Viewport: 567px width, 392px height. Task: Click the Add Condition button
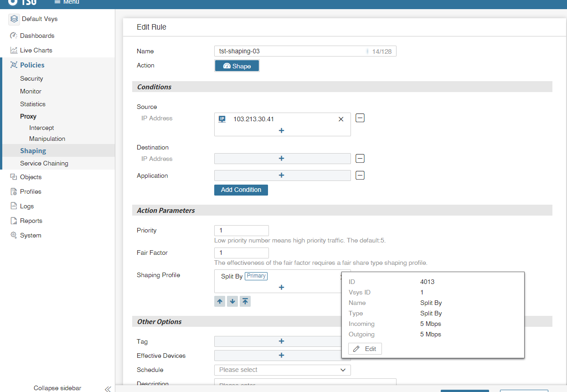pos(241,190)
